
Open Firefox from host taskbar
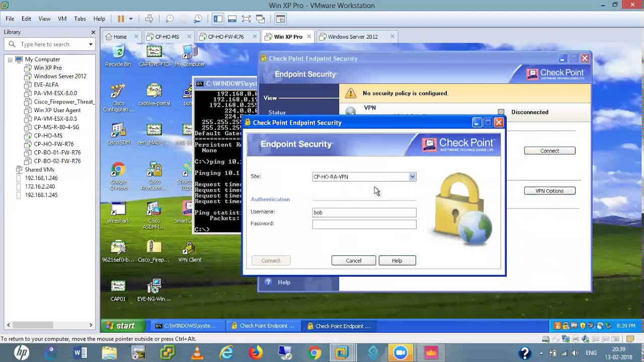(x=256, y=352)
